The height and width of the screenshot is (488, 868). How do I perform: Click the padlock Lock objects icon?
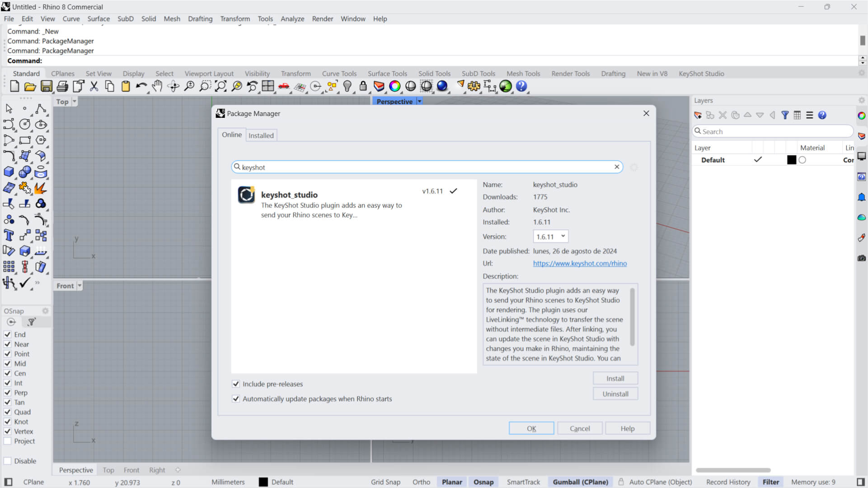(x=363, y=86)
